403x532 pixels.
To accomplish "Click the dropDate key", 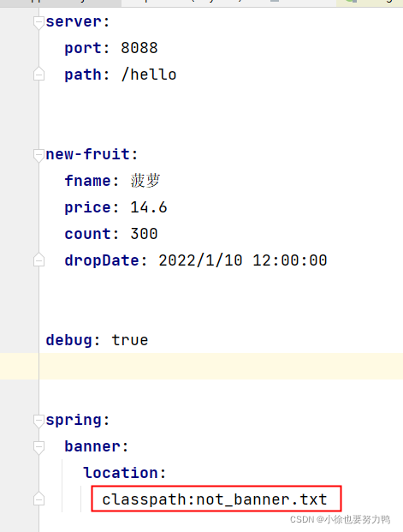I will (x=102, y=260).
